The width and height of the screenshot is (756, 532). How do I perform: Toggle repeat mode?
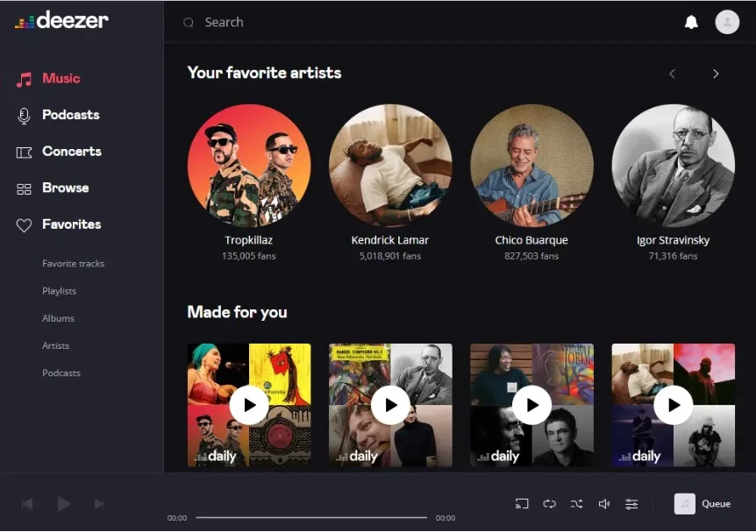pos(549,504)
